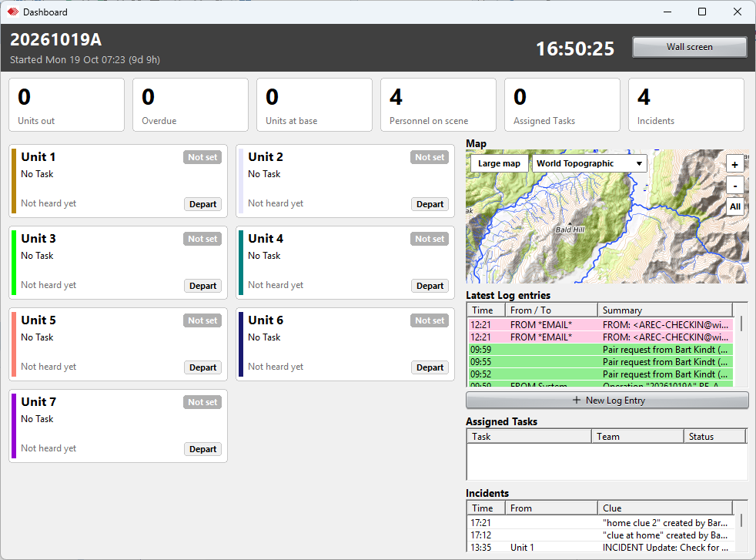Zoom in the map with plus button
The width and height of the screenshot is (756, 560).
[x=734, y=165]
